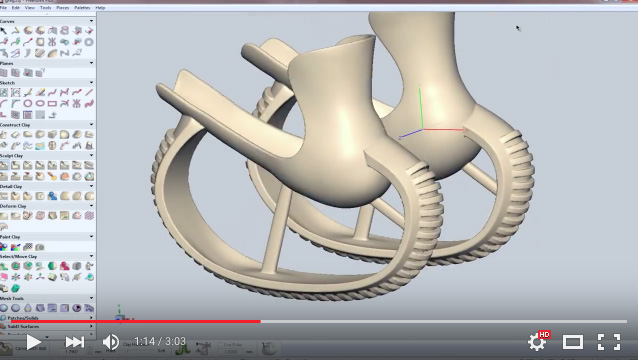This screenshot has height=360, width=638.
Task: Toggle fullscreen video mode
Action: pos(609,342)
